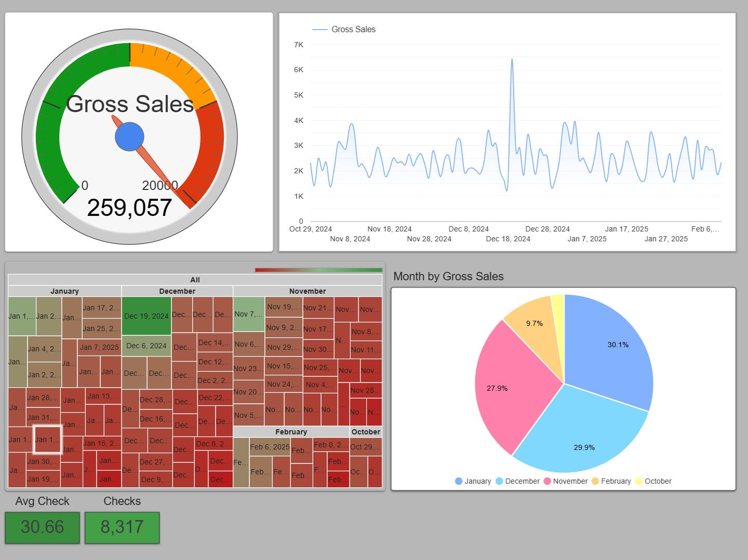Collapse to the All header in treemap

click(x=195, y=280)
